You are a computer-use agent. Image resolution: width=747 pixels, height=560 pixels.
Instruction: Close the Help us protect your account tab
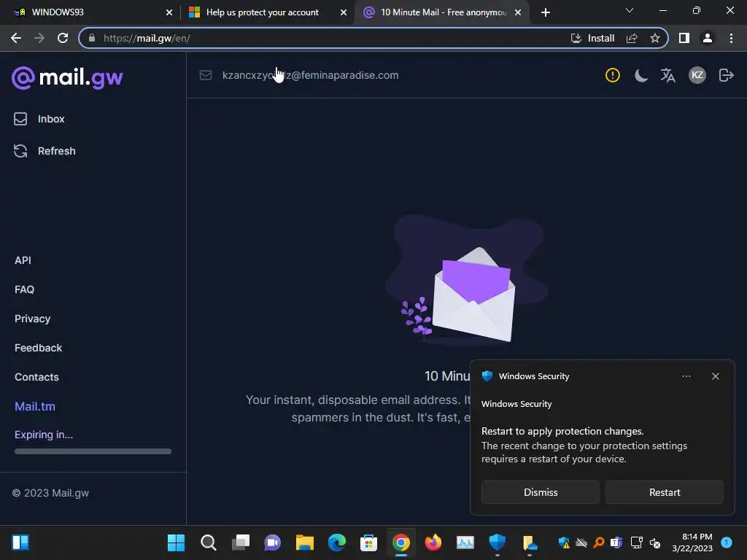pos(344,12)
